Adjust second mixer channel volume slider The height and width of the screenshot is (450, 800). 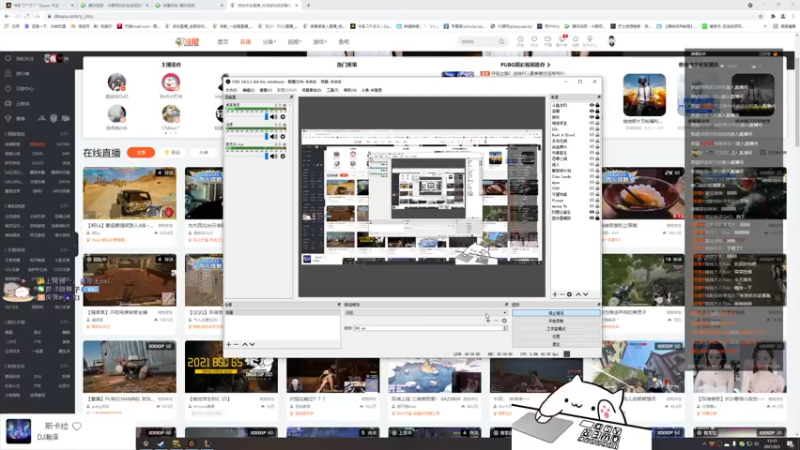(x=266, y=137)
